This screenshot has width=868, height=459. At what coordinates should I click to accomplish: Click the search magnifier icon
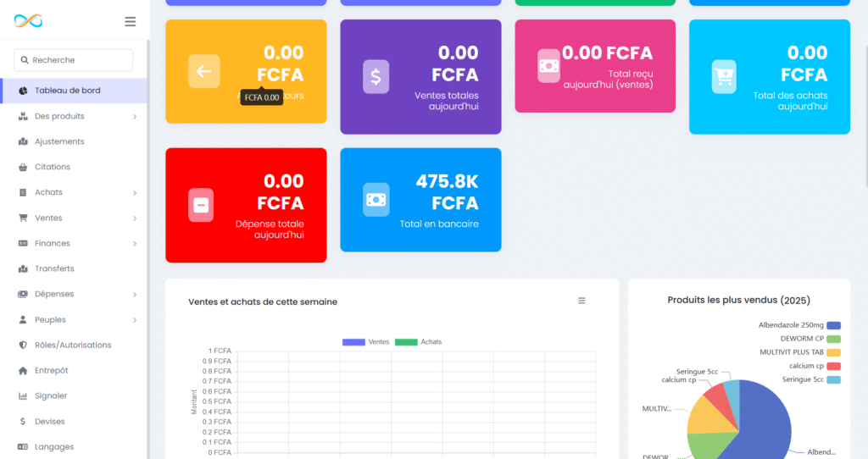click(x=25, y=60)
